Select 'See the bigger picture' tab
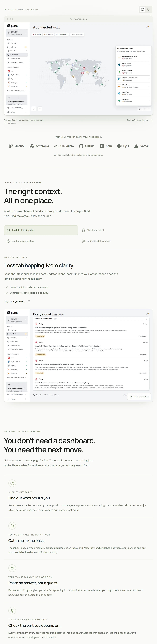 click(x=41, y=241)
